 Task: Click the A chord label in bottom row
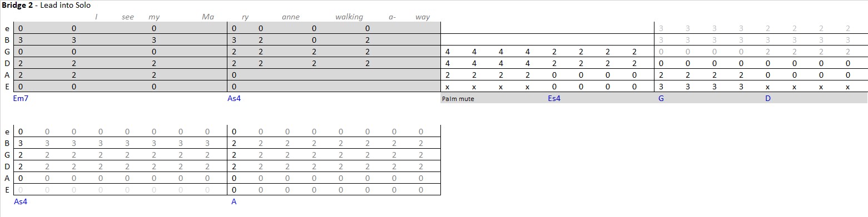(234, 201)
